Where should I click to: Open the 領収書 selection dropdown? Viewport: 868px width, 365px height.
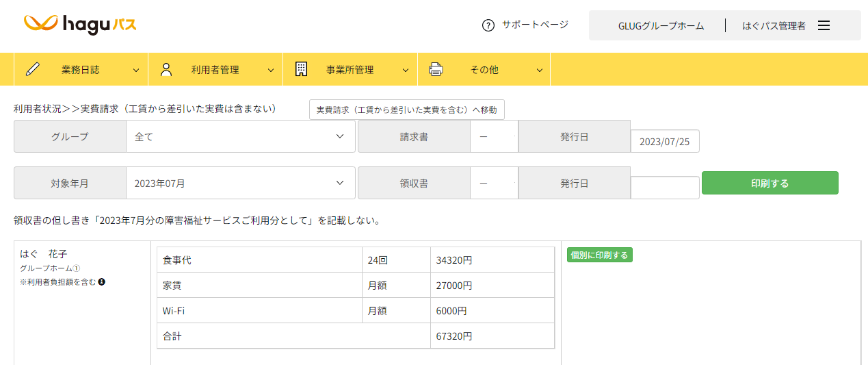pos(493,183)
